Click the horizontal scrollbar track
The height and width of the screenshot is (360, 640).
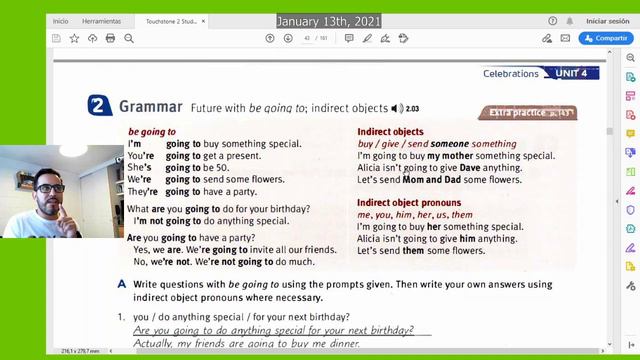point(367,351)
